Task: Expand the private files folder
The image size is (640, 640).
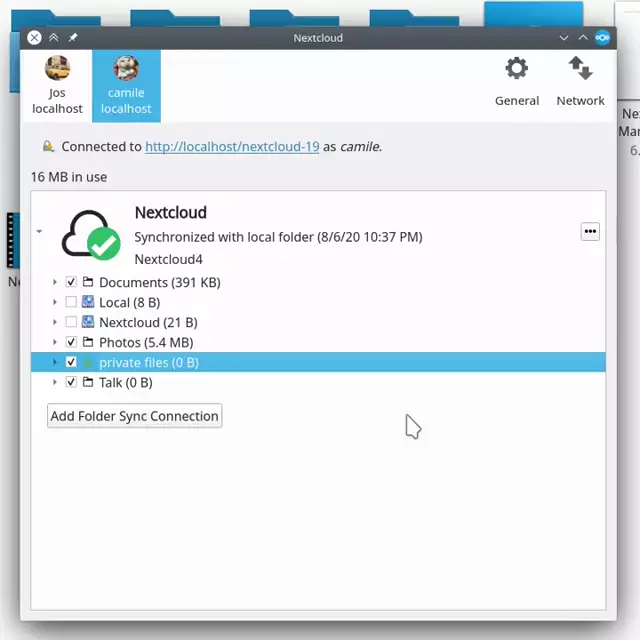Action: pyautogui.click(x=55, y=362)
